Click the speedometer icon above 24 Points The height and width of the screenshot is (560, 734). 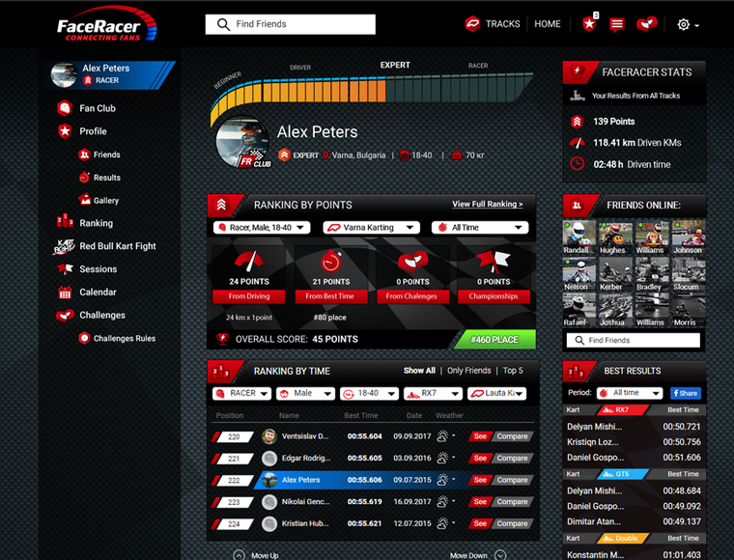pos(249,262)
